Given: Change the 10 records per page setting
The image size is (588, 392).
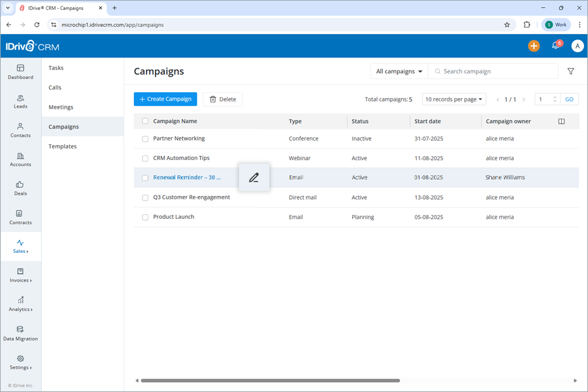Looking at the screenshot, I should pyautogui.click(x=452, y=99).
